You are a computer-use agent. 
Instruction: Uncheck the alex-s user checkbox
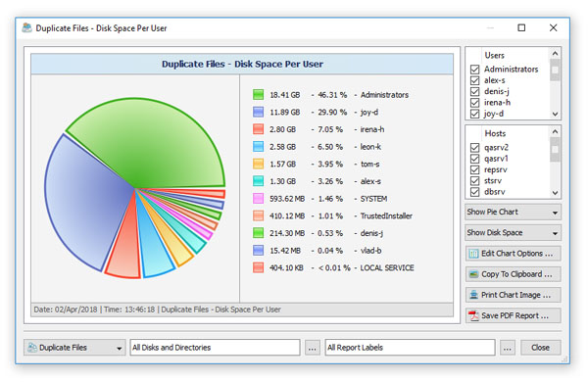point(474,80)
